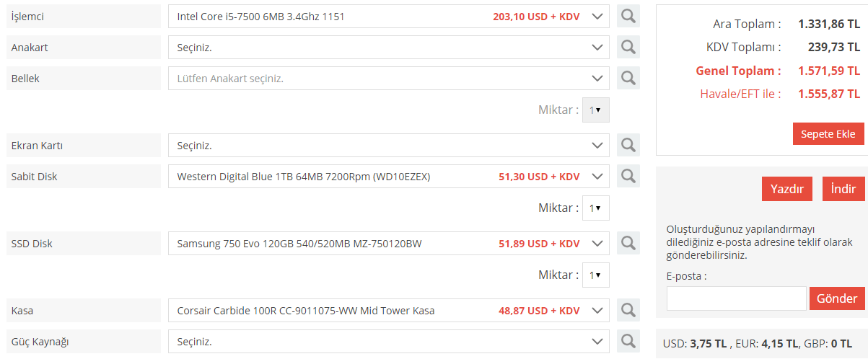868x359 pixels.
Task: Click the search icon beside Bellek dropdown
Action: coord(628,79)
